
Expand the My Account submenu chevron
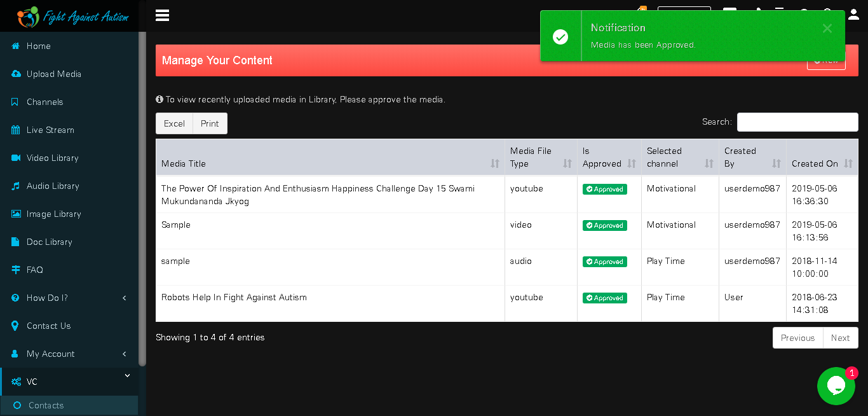[125, 354]
